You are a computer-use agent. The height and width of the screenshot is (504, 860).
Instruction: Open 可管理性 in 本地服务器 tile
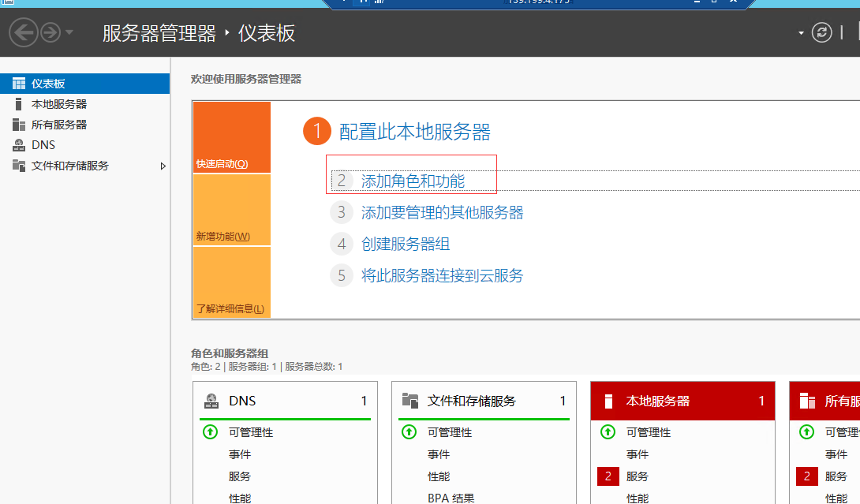(x=649, y=432)
